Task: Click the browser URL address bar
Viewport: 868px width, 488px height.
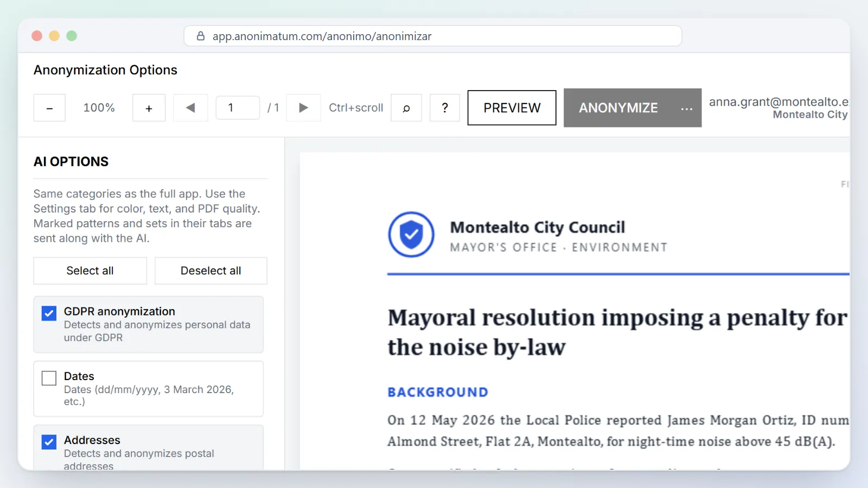Action: (x=433, y=36)
